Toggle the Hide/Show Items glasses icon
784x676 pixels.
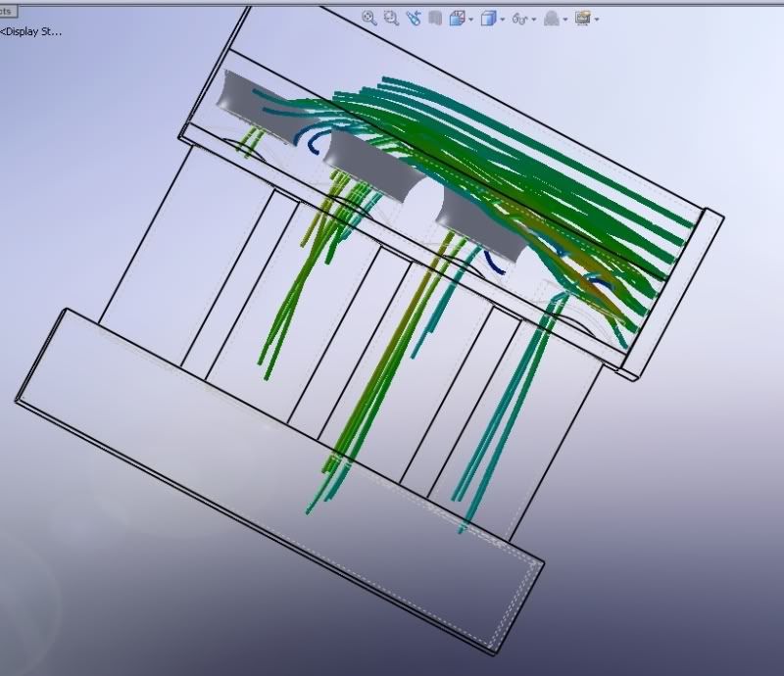[x=519, y=17]
